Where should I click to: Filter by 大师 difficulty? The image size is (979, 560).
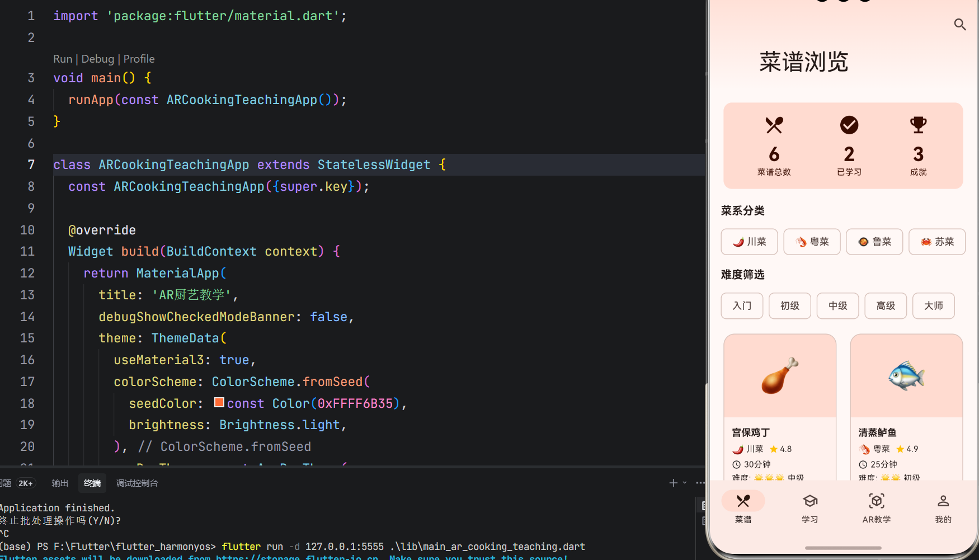click(934, 306)
